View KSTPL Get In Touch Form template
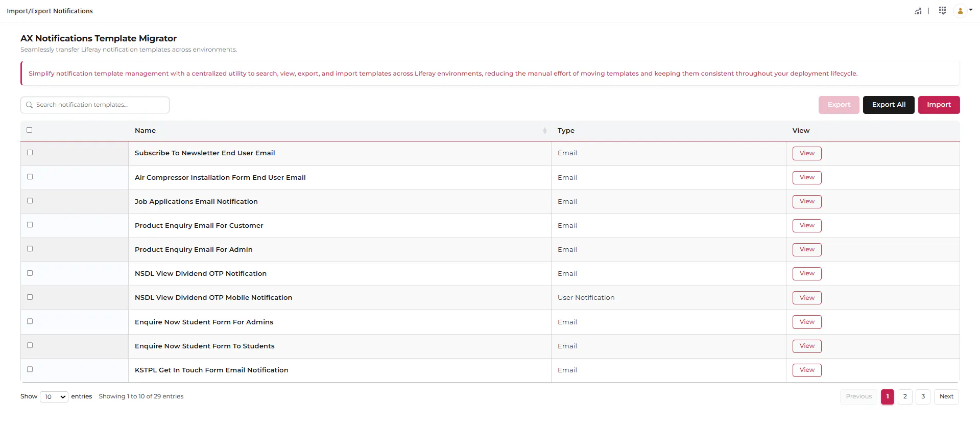Screen dimensions: 980x426 pyautogui.click(x=807, y=370)
